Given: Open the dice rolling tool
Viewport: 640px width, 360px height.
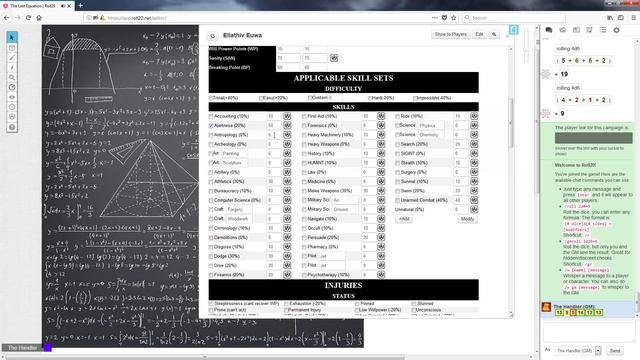Looking at the screenshot, I should point(12,117).
